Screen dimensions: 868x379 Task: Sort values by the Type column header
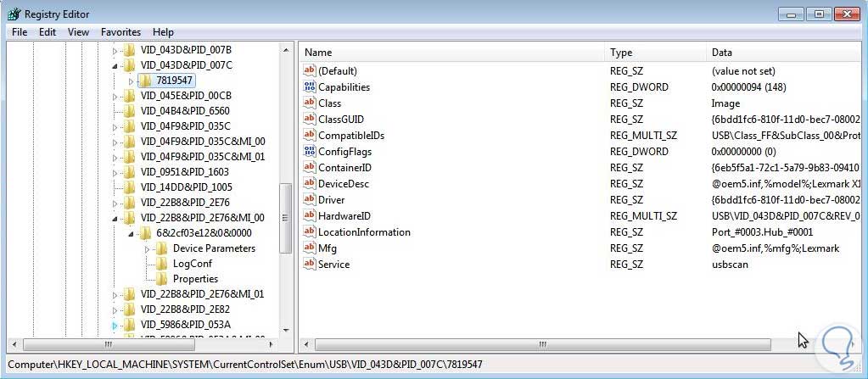click(x=656, y=53)
